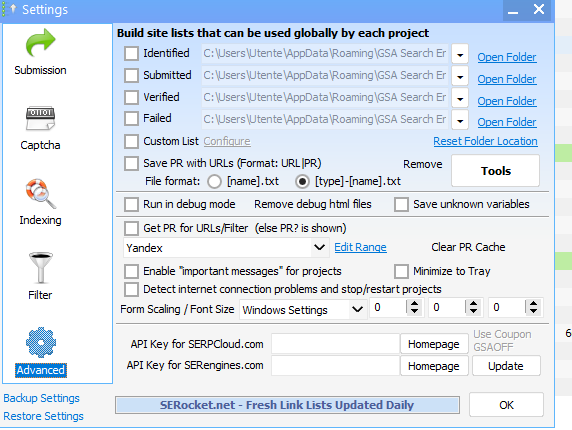
Task: Click the Backup Settings link
Action: [x=41, y=398]
